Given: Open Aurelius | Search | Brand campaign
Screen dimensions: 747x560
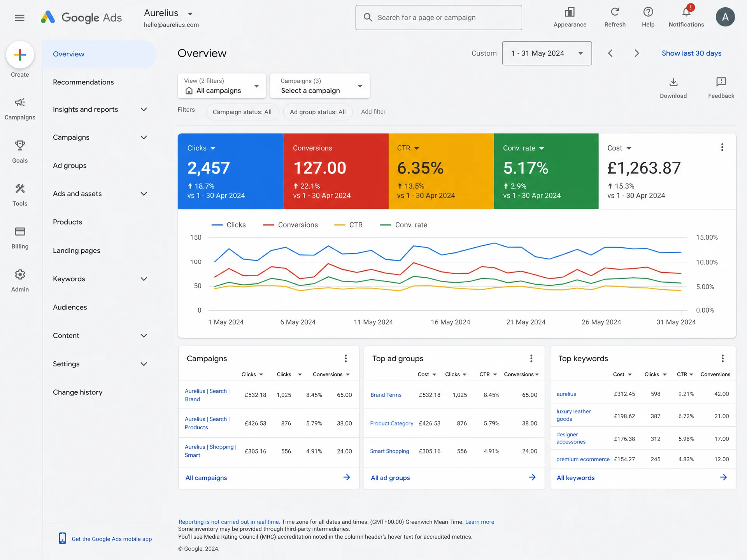Looking at the screenshot, I should tap(207, 395).
